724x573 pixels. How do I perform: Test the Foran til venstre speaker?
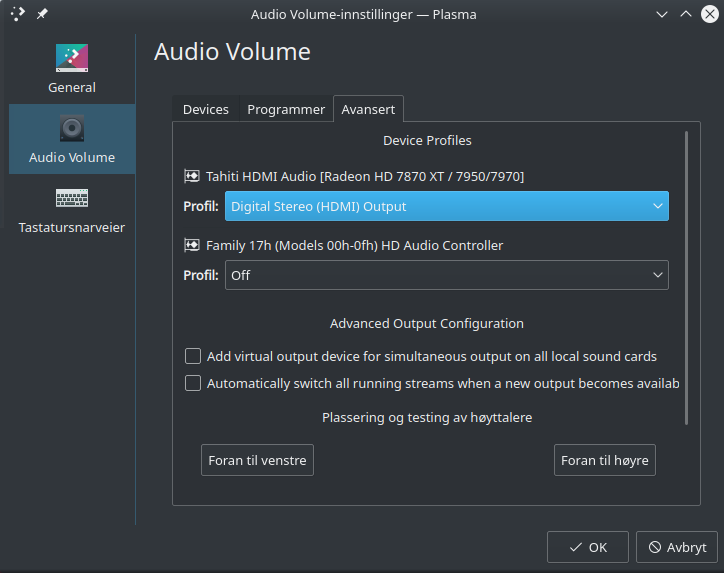tap(257, 460)
